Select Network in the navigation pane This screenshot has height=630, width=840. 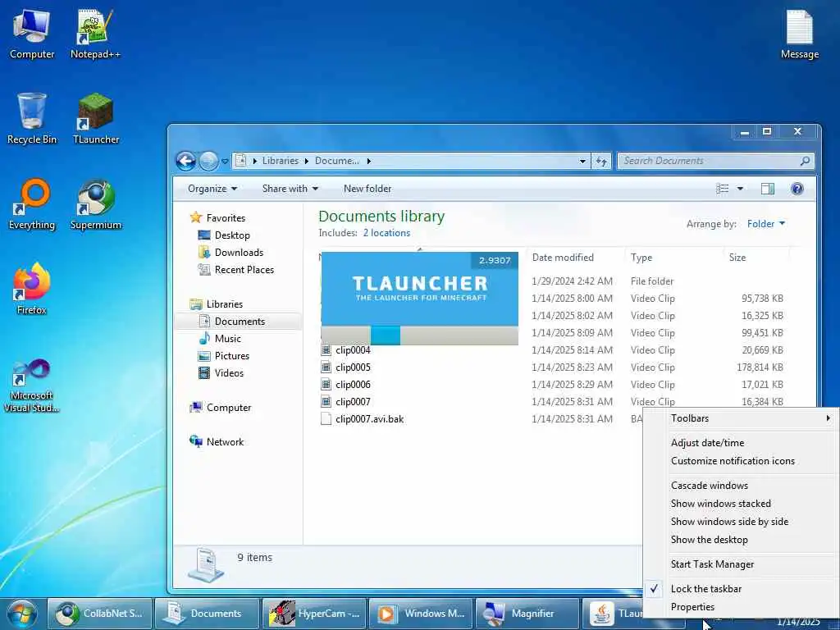[x=225, y=442]
